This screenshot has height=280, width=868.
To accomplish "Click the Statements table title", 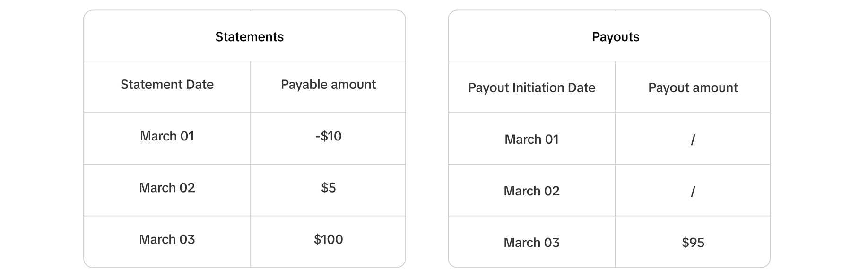I will (249, 37).
